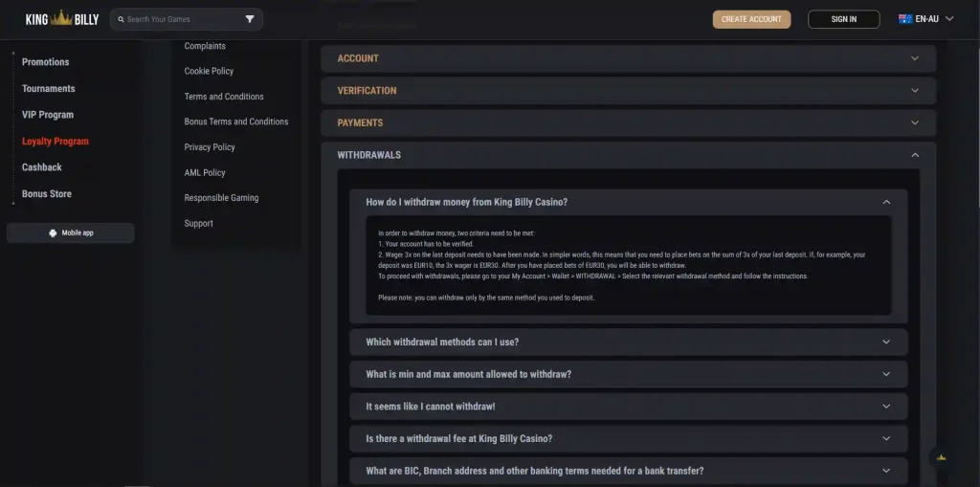Open Promotions in the sidebar
This screenshot has height=487, width=980.
(46, 62)
